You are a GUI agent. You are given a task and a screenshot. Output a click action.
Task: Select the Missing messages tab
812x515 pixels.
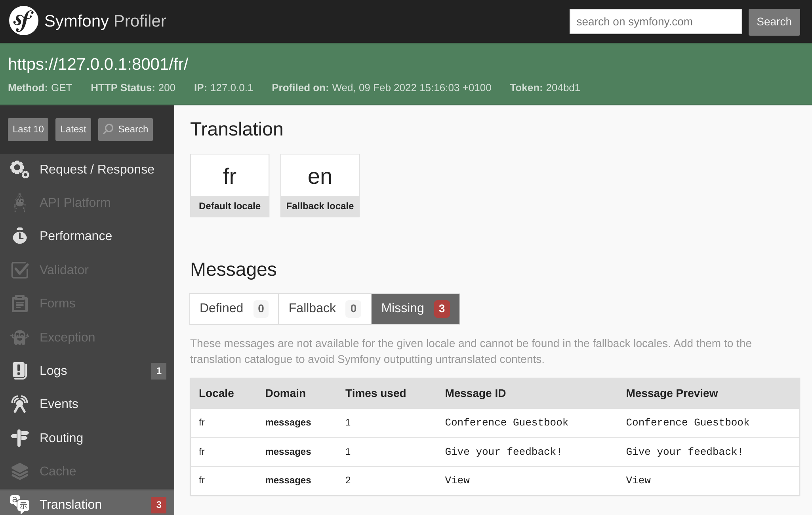pyautogui.click(x=414, y=308)
